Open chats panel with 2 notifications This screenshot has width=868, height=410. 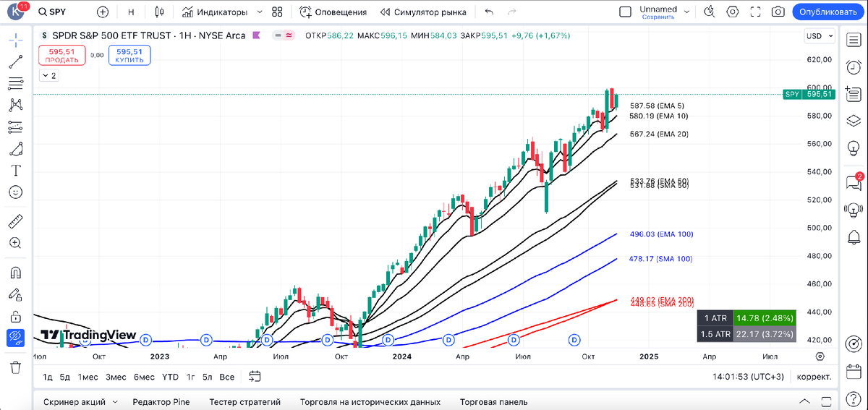pos(853,183)
